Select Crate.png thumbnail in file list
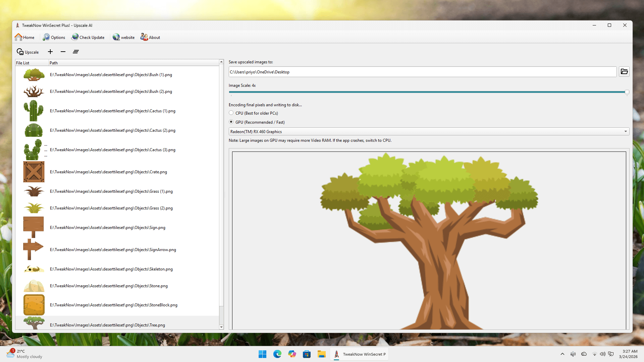 coord(34,172)
